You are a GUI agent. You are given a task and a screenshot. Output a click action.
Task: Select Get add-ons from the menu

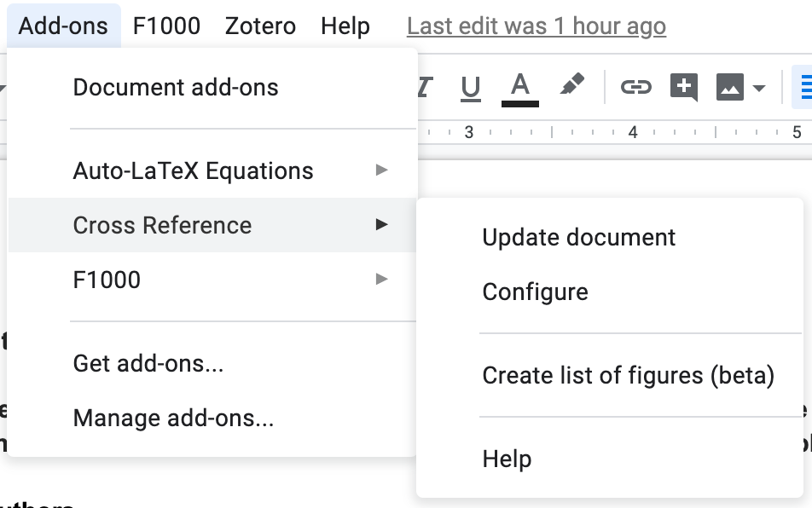click(x=147, y=365)
